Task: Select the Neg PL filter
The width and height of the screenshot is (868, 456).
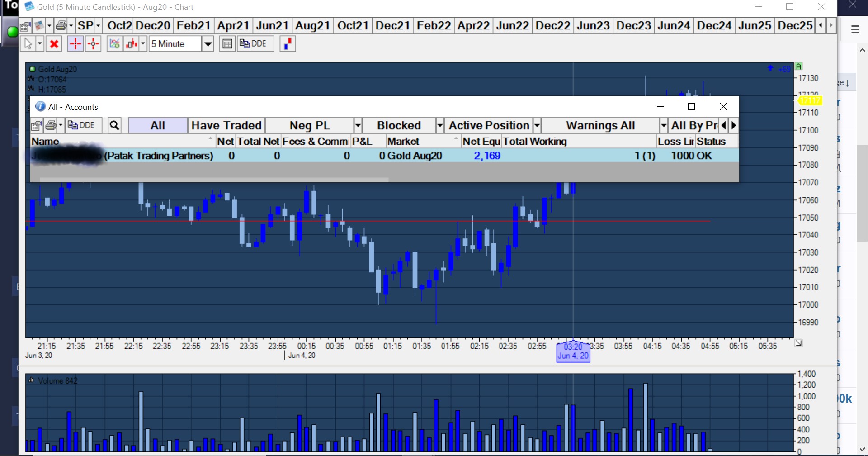Action: tap(310, 125)
